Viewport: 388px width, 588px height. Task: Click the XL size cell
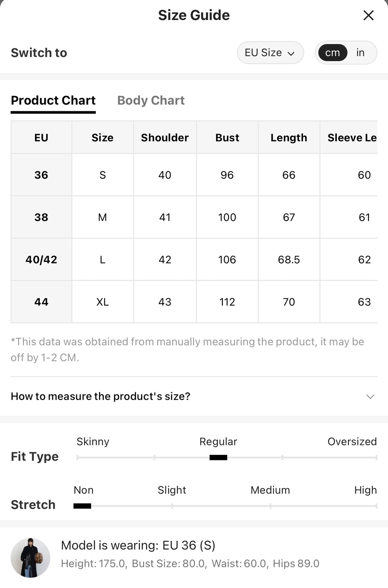102,302
